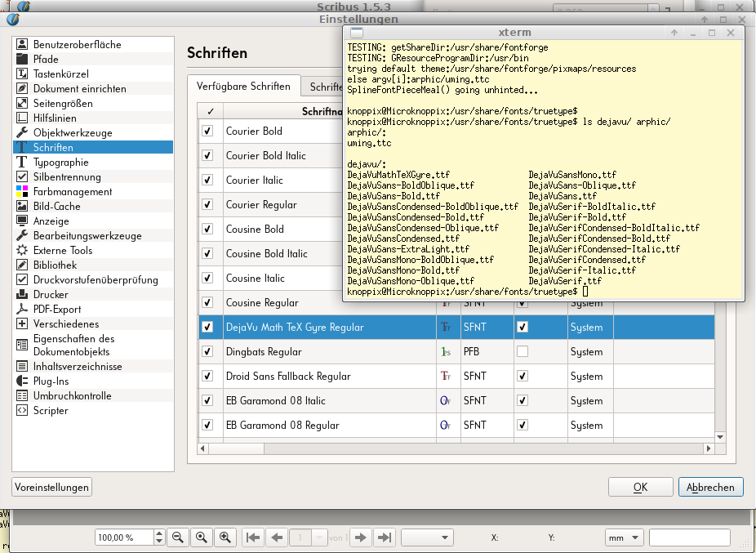The image size is (756, 553).
Task: Select Silbentrennung in sidebar
Action: pos(93,176)
